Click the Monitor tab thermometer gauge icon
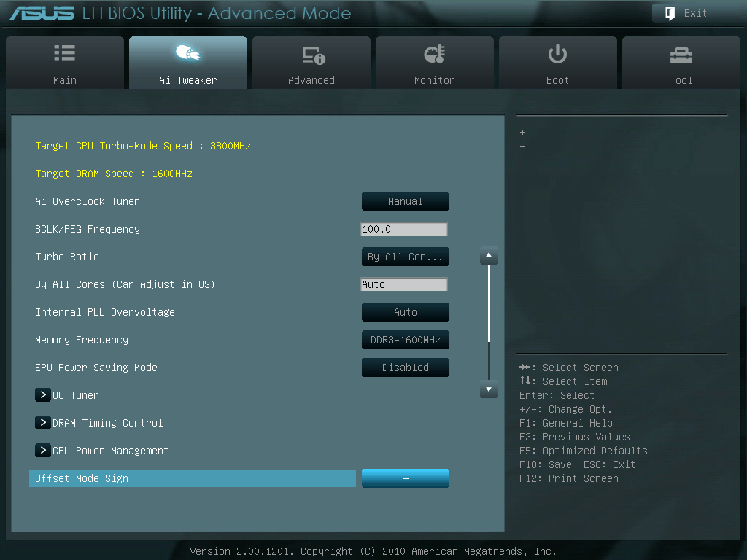Viewport: 747px width, 560px height. pyautogui.click(x=435, y=54)
